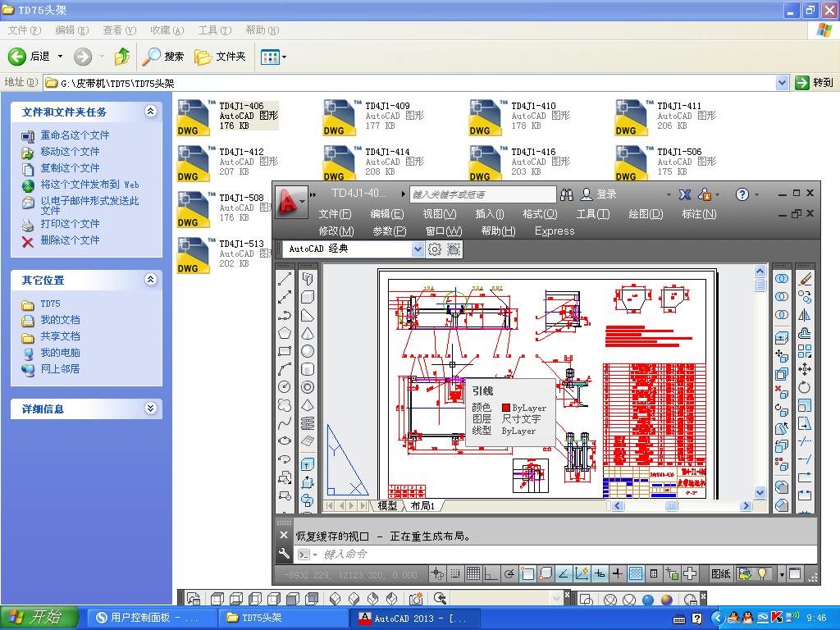The width and height of the screenshot is (840, 630).
Task: Select the Mirror tool
Action: click(x=805, y=315)
